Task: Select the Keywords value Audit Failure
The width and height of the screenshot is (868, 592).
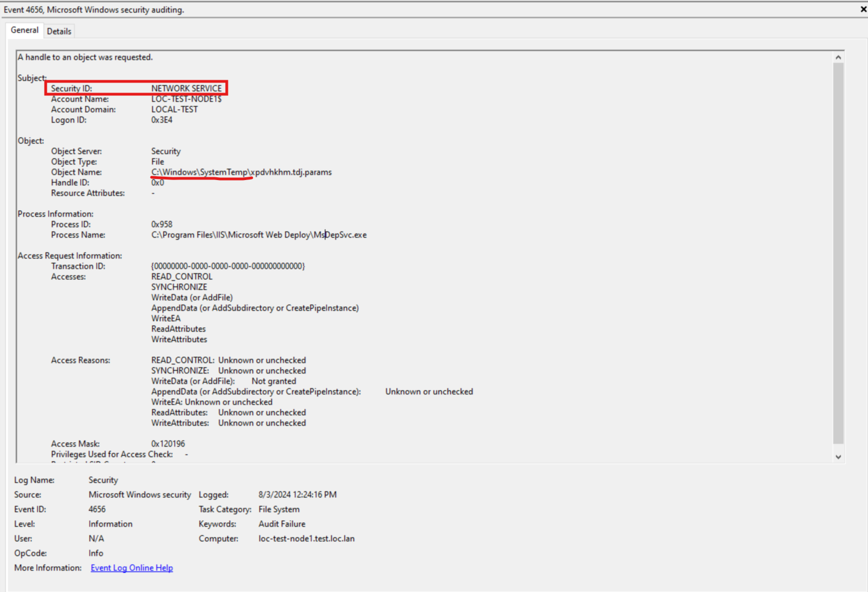Action: point(282,524)
